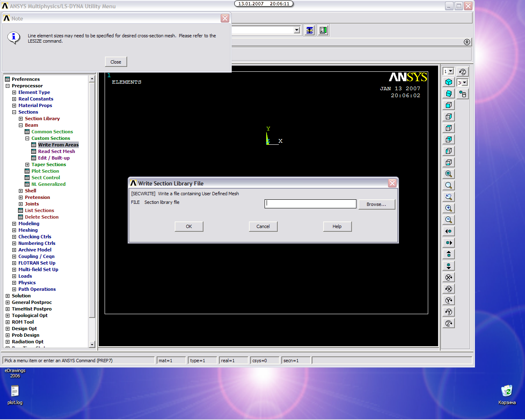
Task: Click the Raise Hidden windows icon
Action: tap(310, 30)
